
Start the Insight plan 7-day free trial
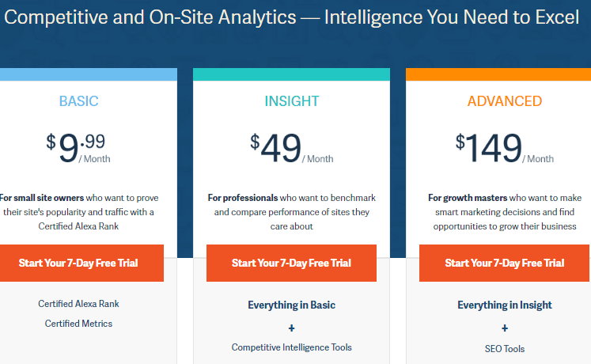[291, 263]
